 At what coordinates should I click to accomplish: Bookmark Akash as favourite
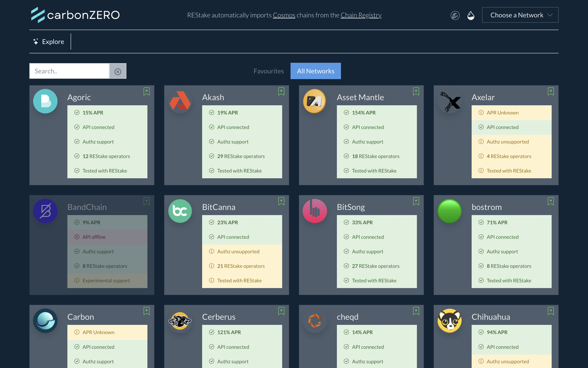coord(281,91)
